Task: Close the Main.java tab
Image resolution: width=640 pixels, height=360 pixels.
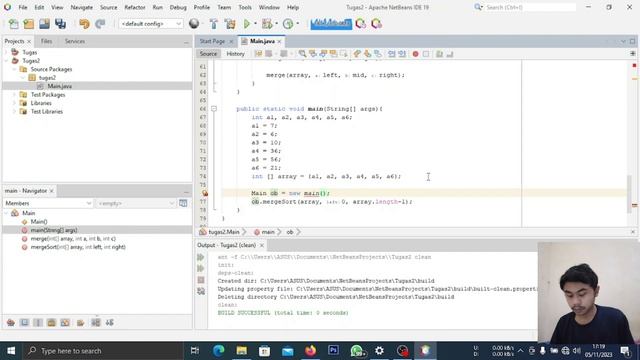Action: click(279, 42)
